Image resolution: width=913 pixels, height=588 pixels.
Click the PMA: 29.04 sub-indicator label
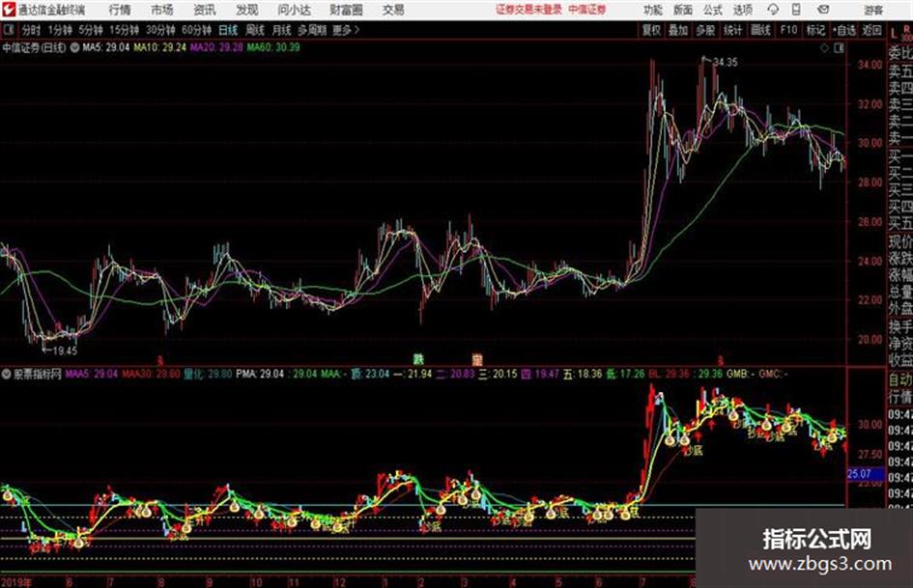(260, 374)
